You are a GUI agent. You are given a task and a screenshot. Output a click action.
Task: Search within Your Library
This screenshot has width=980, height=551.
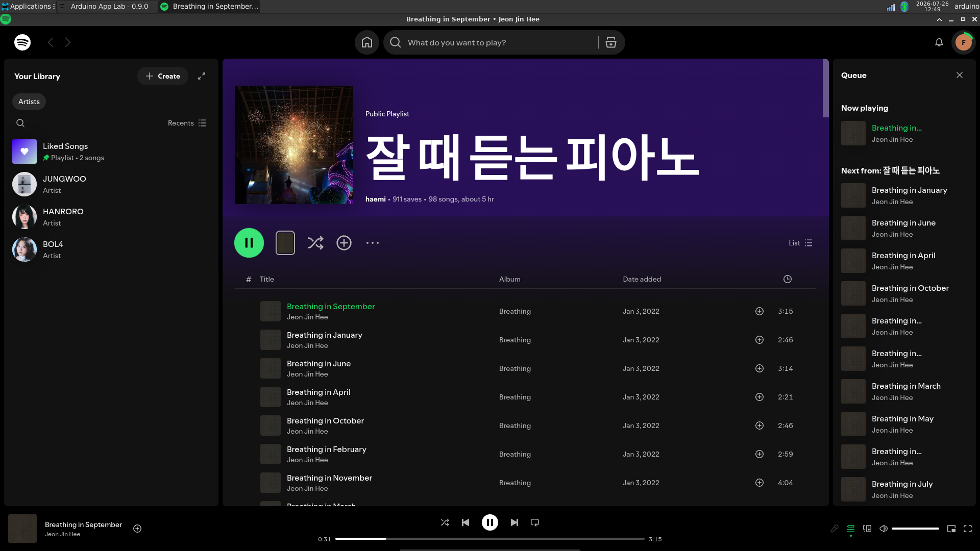point(20,123)
